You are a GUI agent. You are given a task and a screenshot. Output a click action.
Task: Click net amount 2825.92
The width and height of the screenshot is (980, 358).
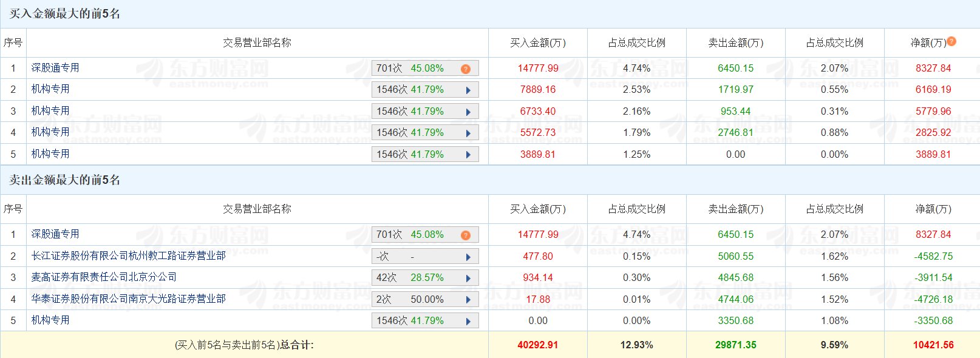933,132
